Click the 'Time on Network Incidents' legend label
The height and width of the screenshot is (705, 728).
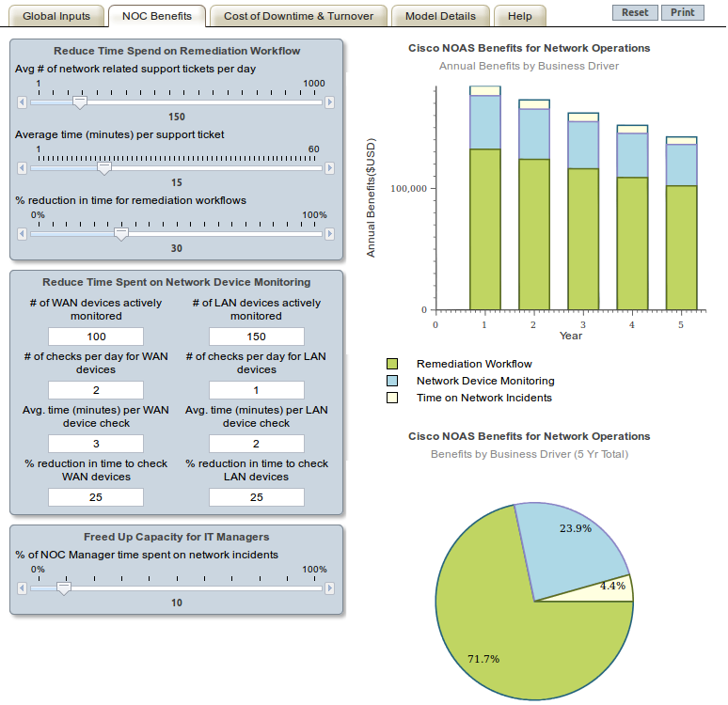tap(483, 398)
